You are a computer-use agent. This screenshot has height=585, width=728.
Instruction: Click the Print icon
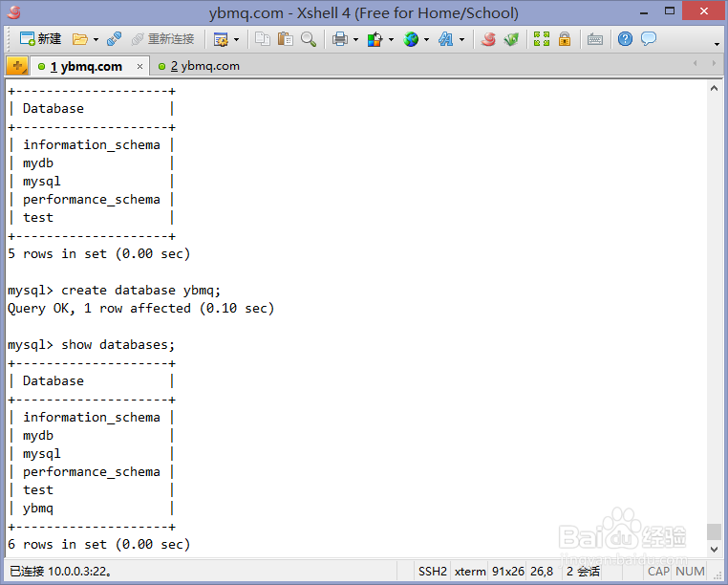coord(340,39)
